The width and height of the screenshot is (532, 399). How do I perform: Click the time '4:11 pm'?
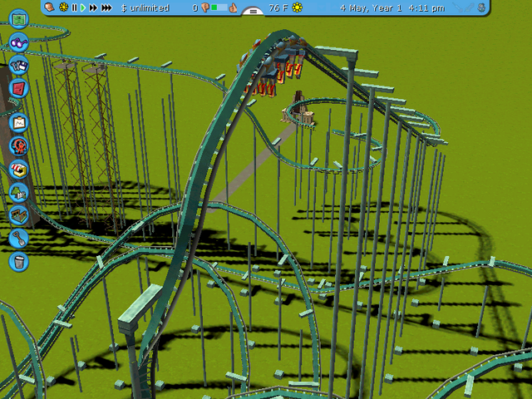click(426, 7)
